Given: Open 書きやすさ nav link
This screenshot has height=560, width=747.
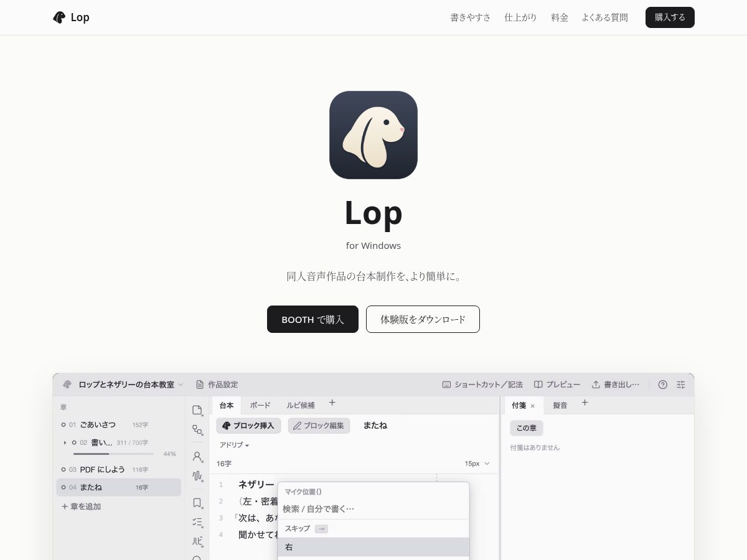Looking at the screenshot, I should 471,17.
